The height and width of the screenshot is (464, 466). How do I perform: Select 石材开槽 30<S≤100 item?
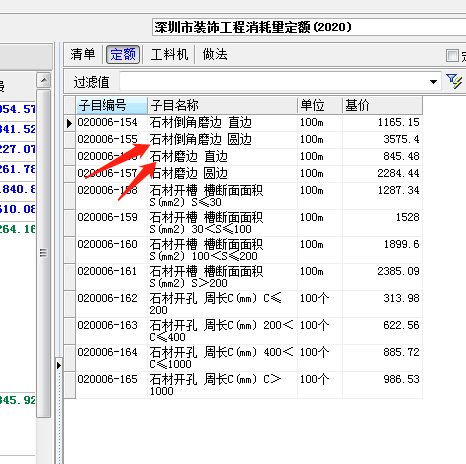(x=222, y=223)
